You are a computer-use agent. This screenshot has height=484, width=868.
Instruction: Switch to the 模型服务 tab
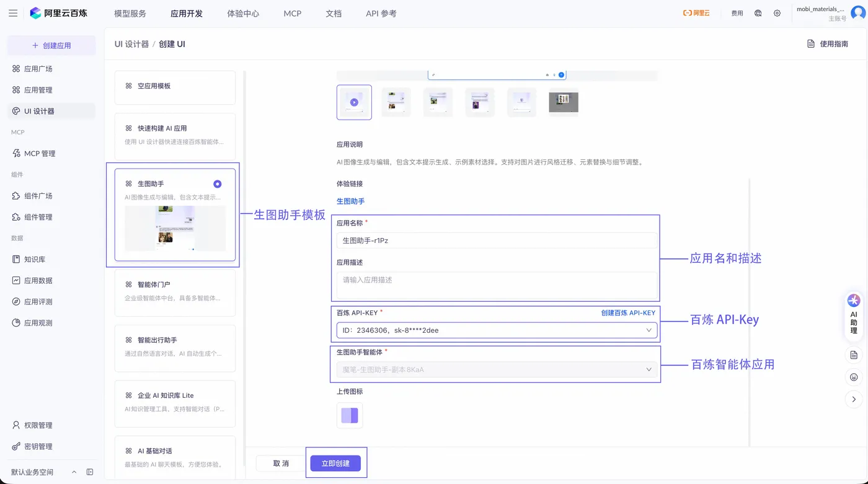coord(130,13)
